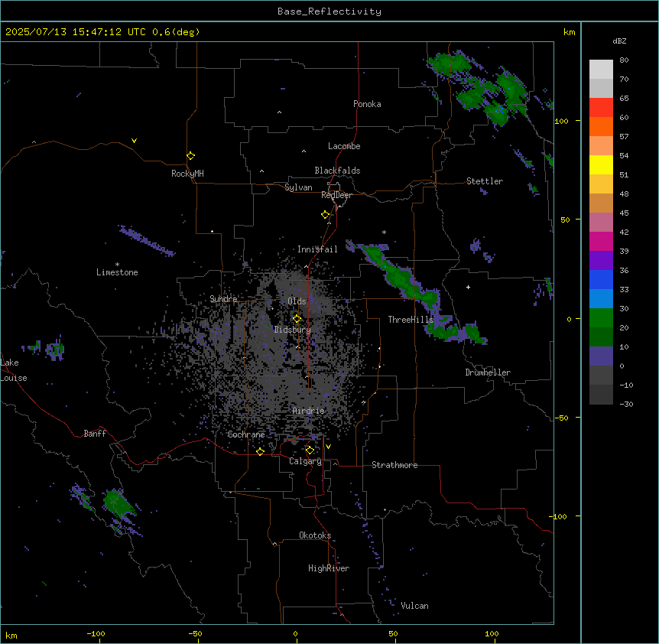Select the yellow 51-54 dBZ legend swatch
The width and height of the screenshot is (659, 644).
601,164
